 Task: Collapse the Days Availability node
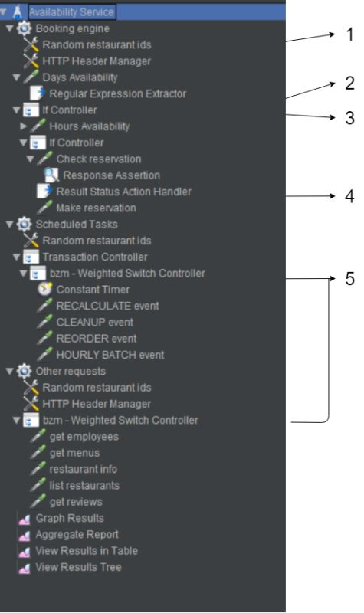click(16, 77)
